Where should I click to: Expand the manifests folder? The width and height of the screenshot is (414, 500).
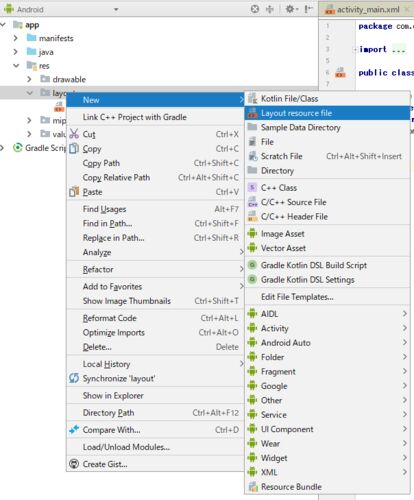[16, 38]
